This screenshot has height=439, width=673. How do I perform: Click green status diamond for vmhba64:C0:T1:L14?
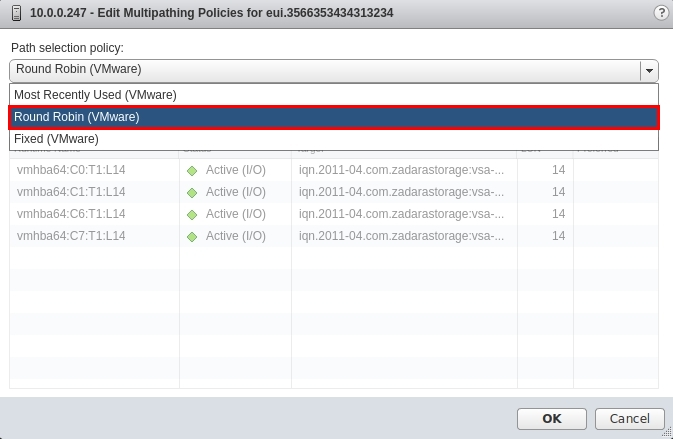pyautogui.click(x=192, y=170)
